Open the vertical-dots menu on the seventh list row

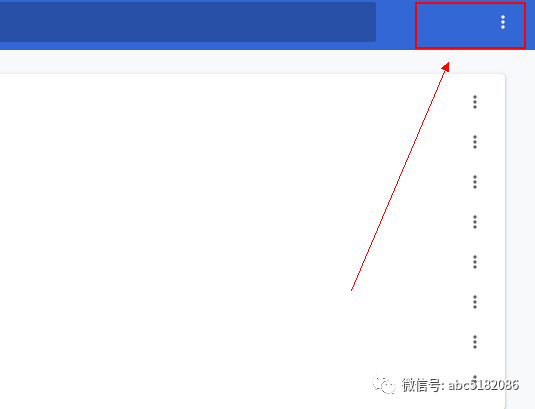[x=475, y=342]
